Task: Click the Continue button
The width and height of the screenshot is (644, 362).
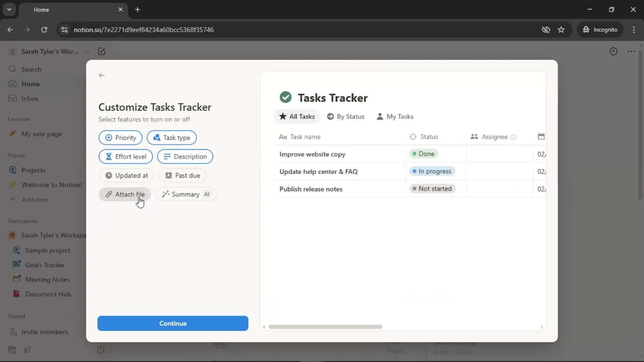Action: tap(173, 323)
